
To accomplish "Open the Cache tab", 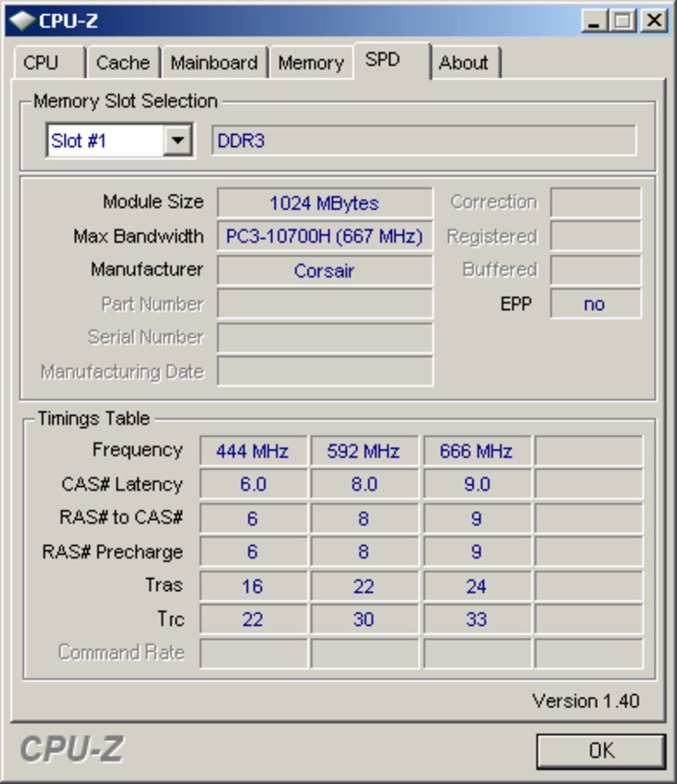I will coord(123,62).
